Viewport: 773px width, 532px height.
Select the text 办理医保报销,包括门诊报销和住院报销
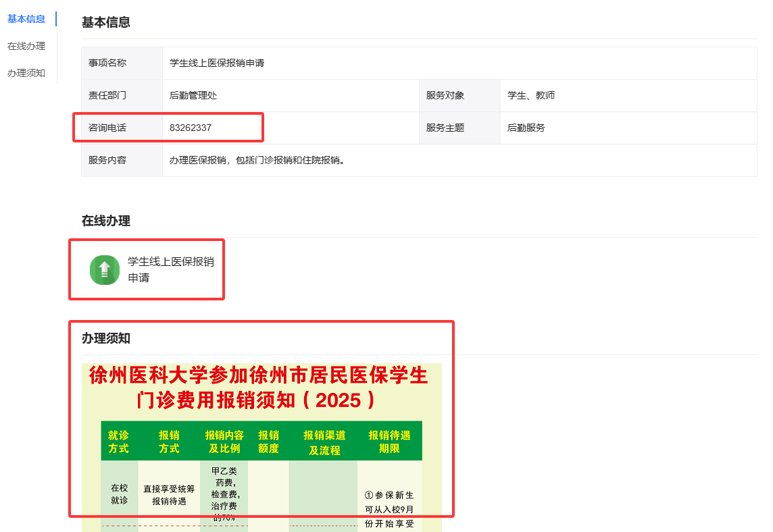tap(257, 160)
